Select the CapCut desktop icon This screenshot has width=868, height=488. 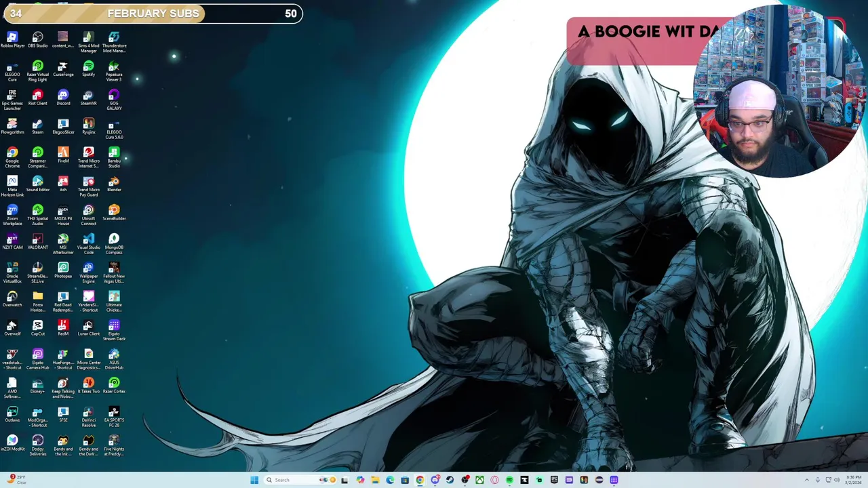point(37,328)
